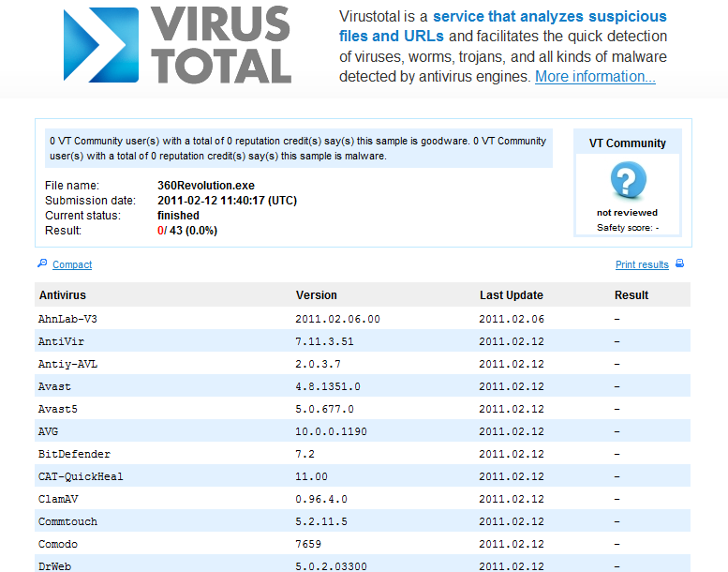
Task: Click version 0.96.4.0 for ClamAV
Action: click(321, 499)
